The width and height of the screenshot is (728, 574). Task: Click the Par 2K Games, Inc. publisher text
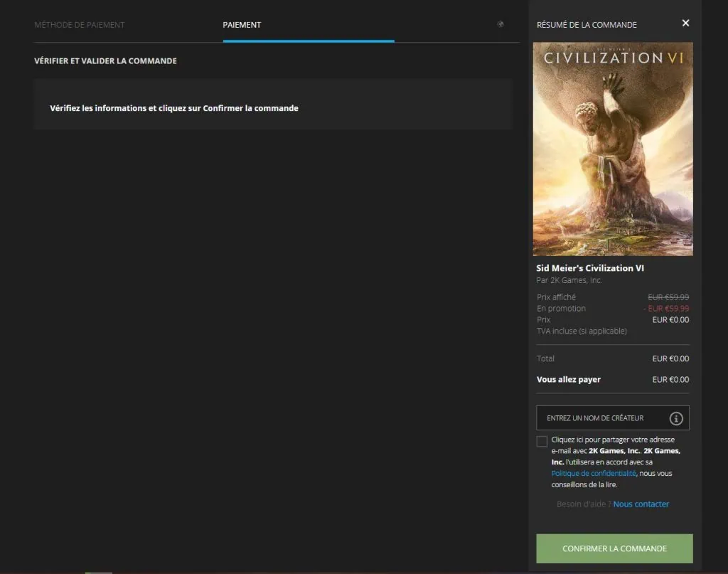[569, 280]
